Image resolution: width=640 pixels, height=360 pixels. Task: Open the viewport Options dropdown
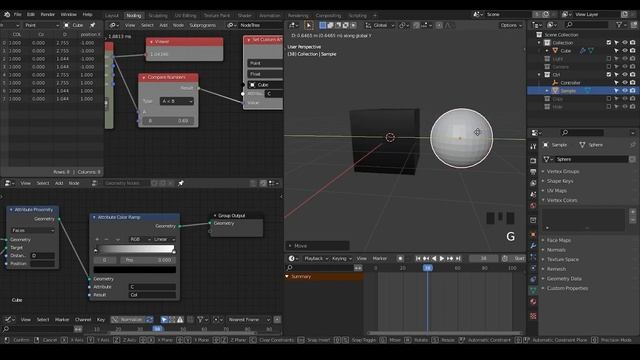click(x=511, y=25)
